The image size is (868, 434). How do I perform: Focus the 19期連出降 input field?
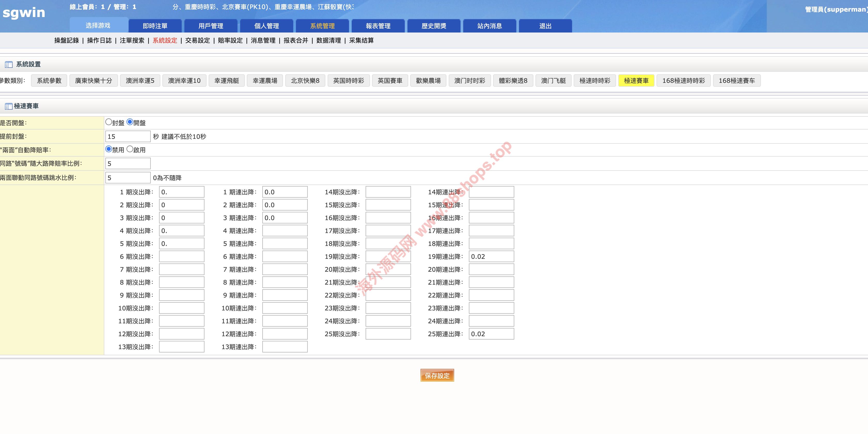coord(491,256)
